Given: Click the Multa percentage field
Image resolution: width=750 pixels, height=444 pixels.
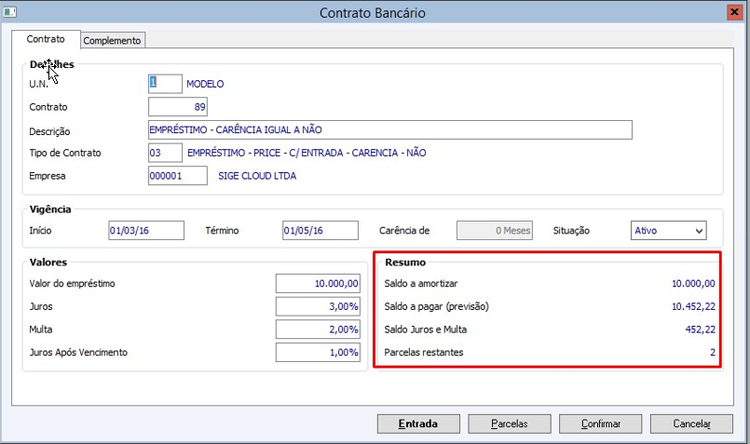Looking at the screenshot, I should pos(316,329).
